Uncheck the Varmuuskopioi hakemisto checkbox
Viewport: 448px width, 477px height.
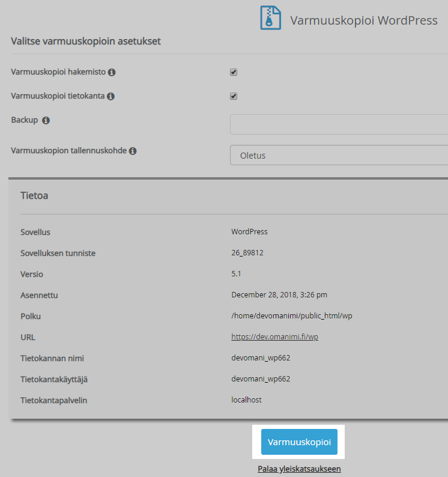click(x=234, y=72)
